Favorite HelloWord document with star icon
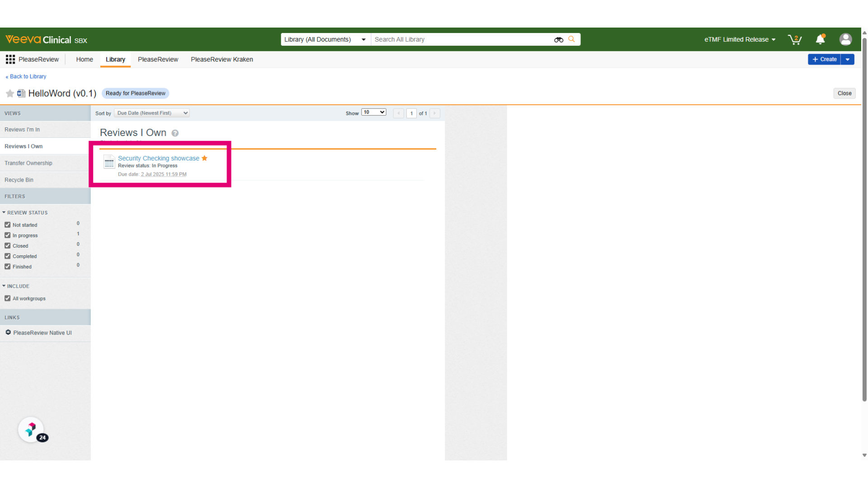 tap(10, 94)
